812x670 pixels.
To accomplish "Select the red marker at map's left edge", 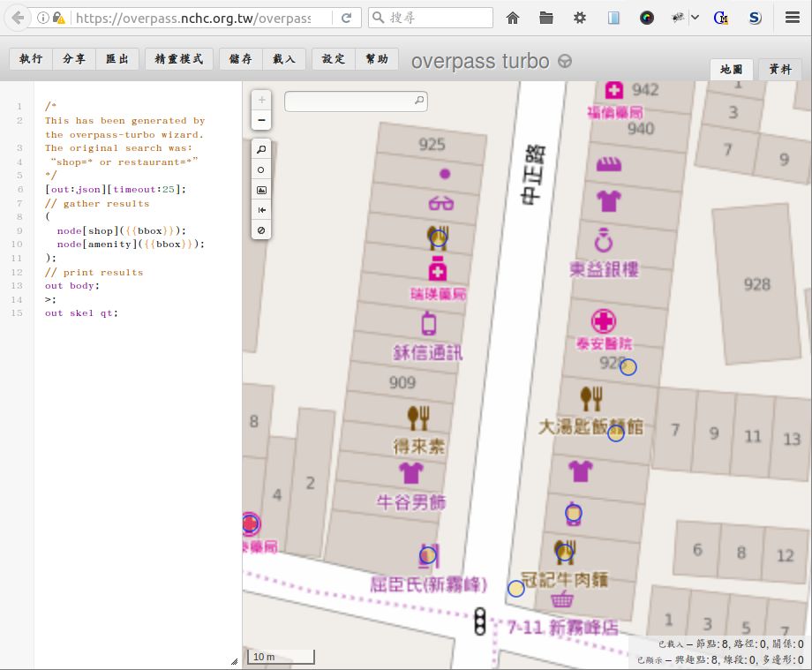I will click(251, 523).
